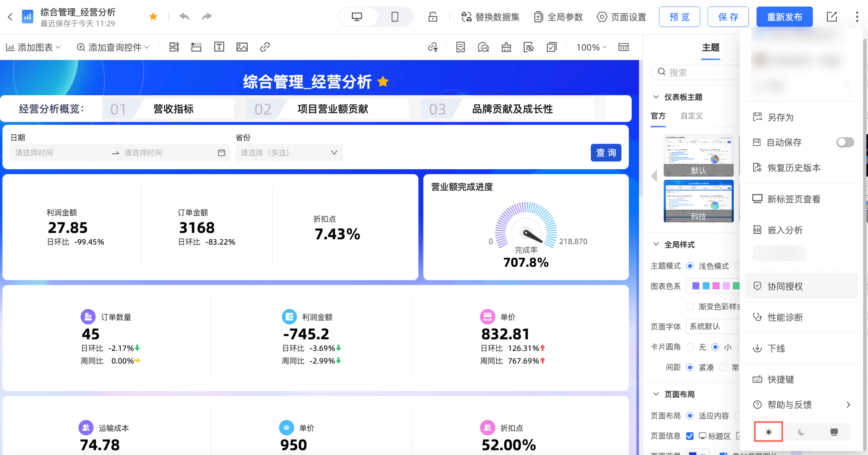Viewport: 868px width, 455px height.
Task: Select the 默认 theme thumbnail
Action: click(x=698, y=155)
